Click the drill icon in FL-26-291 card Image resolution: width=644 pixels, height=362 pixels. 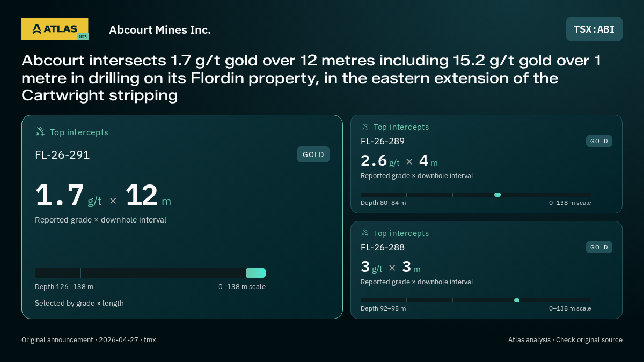[40, 131]
